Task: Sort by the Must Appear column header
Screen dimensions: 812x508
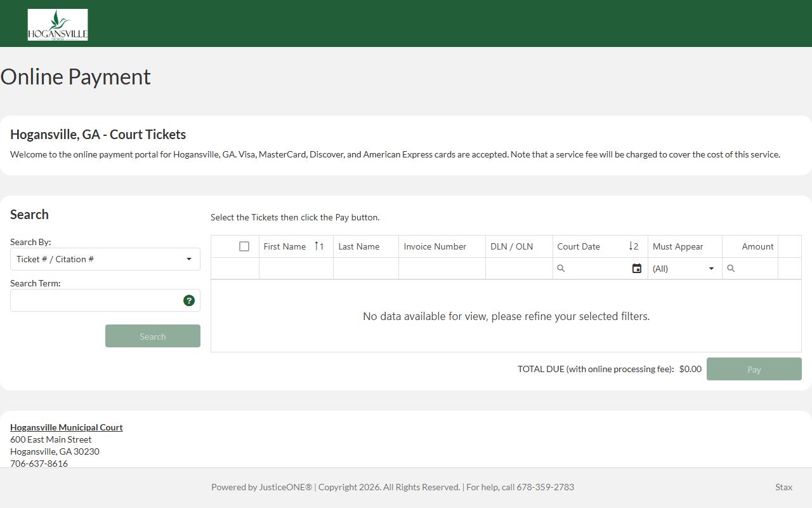Action: point(678,246)
